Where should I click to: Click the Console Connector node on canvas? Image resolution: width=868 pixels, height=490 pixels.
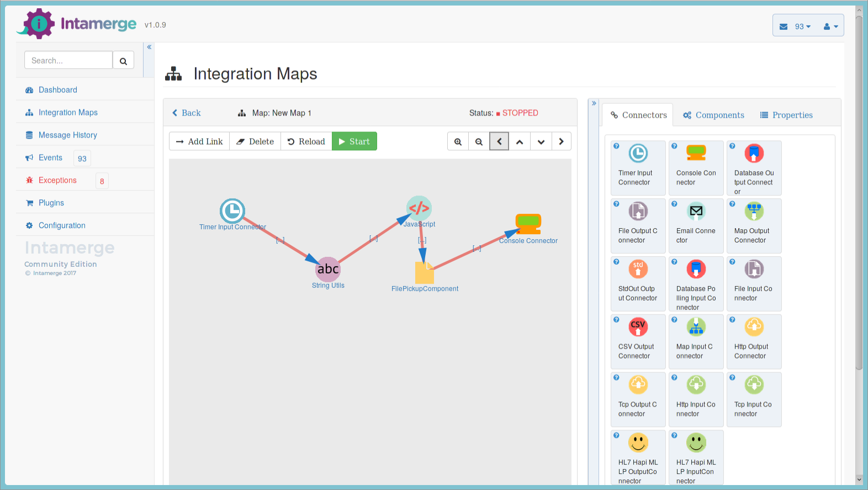tap(528, 224)
